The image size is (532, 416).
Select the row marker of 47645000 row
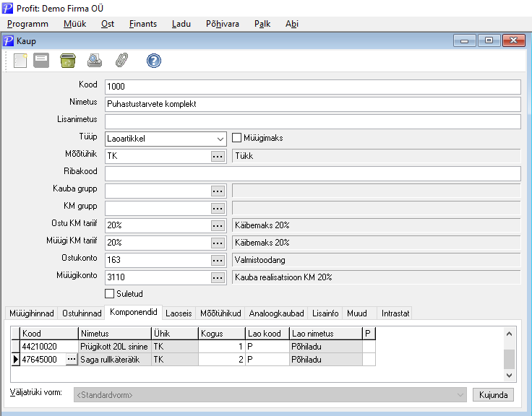tap(15, 360)
